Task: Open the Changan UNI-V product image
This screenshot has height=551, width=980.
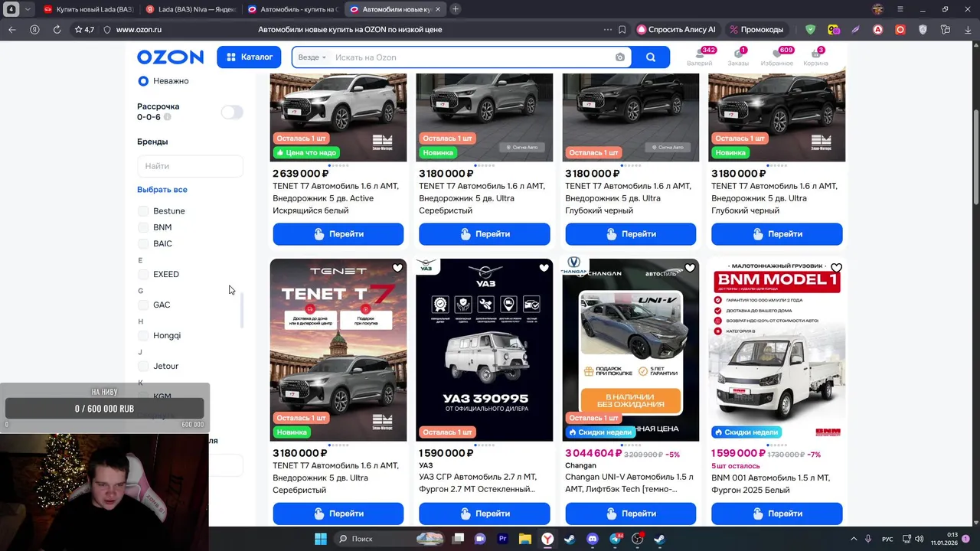Action: pos(631,350)
